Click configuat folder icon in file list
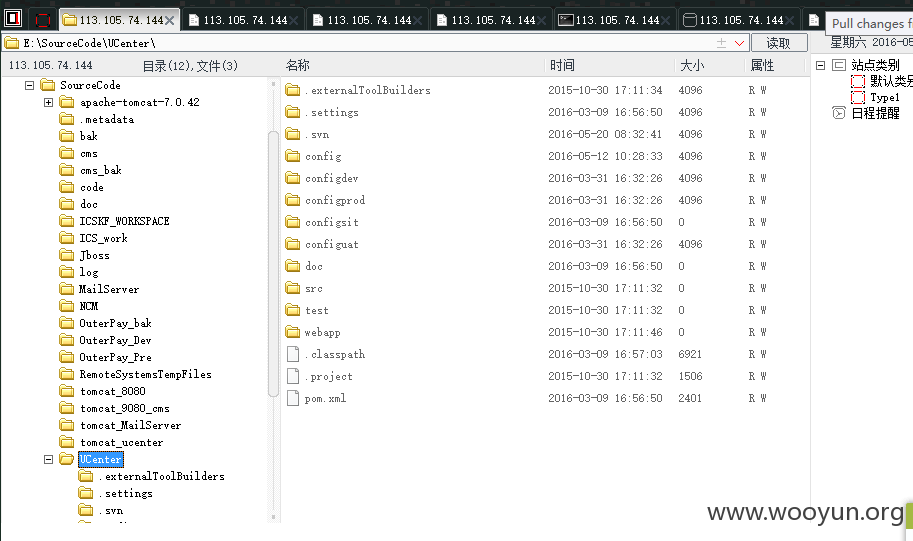Screen dimensions: 913x541 293,245
